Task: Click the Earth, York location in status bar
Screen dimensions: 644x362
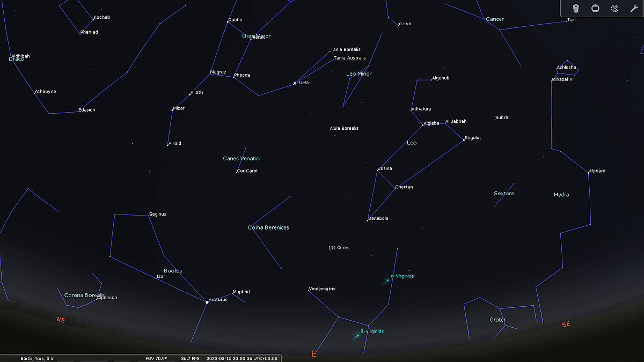Action: [x=37, y=358]
